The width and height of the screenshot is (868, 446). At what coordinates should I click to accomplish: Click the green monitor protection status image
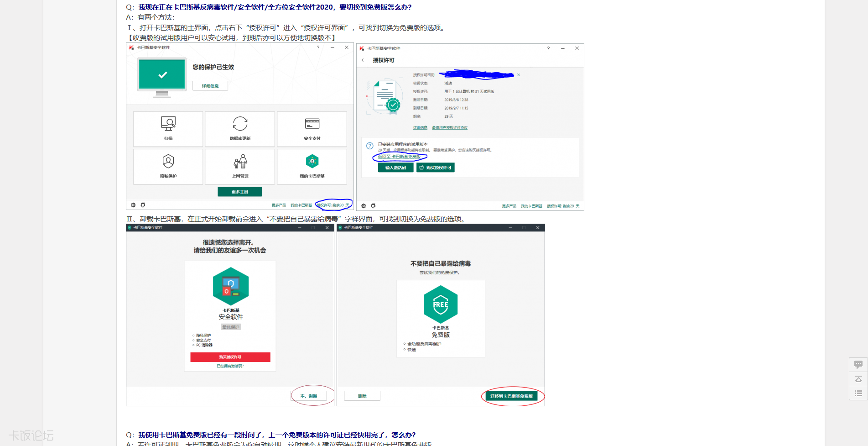point(162,77)
